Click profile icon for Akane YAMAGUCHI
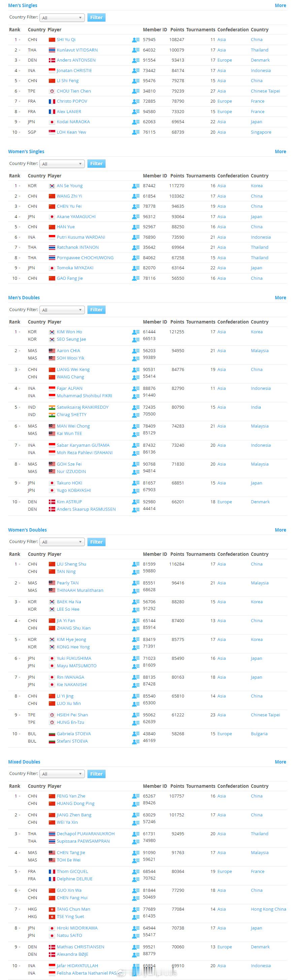 [135, 217]
